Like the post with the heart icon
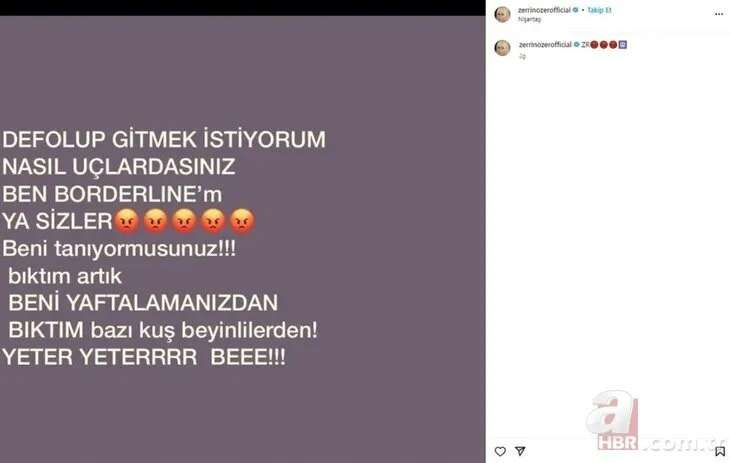Screen dimensions: 730x463 coord(500,451)
